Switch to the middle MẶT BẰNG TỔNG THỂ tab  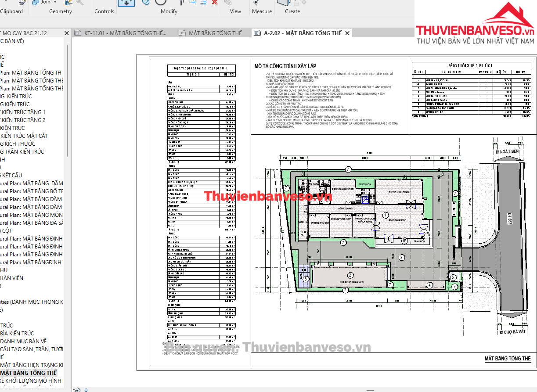[215, 33]
